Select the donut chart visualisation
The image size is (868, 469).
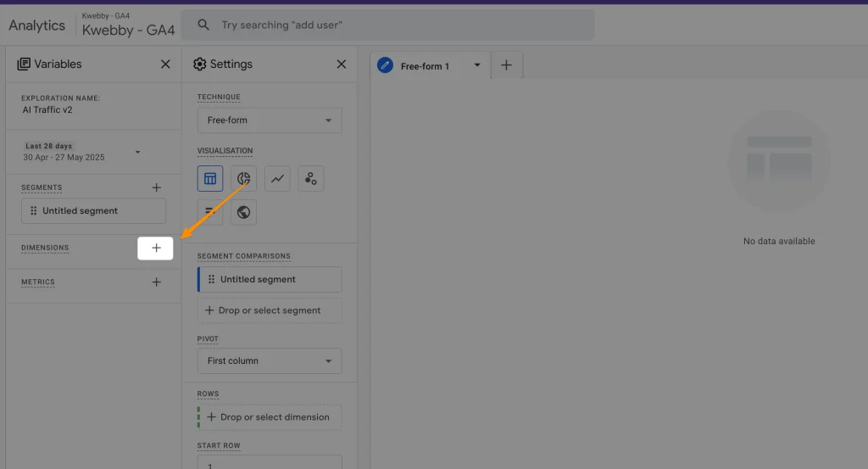[243, 178]
